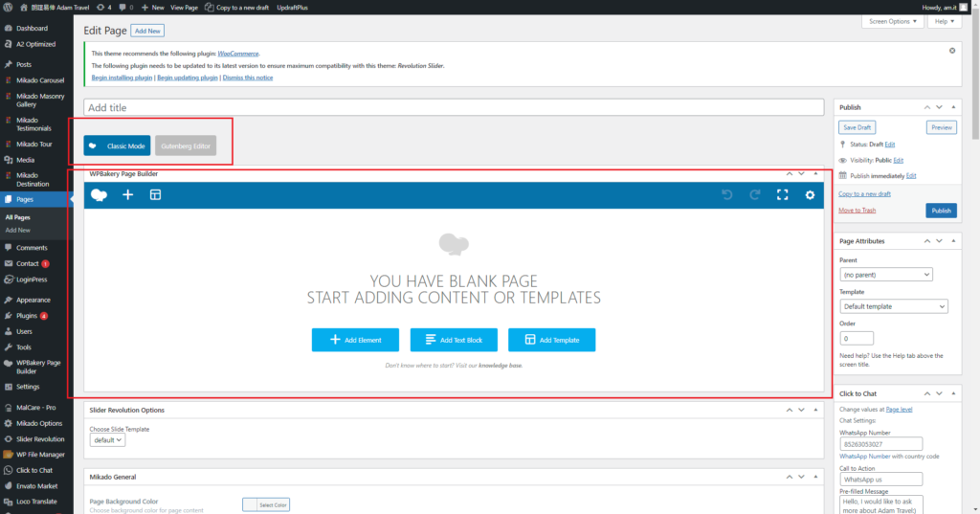Click the blue Publish button

click(x=942, y=211)
